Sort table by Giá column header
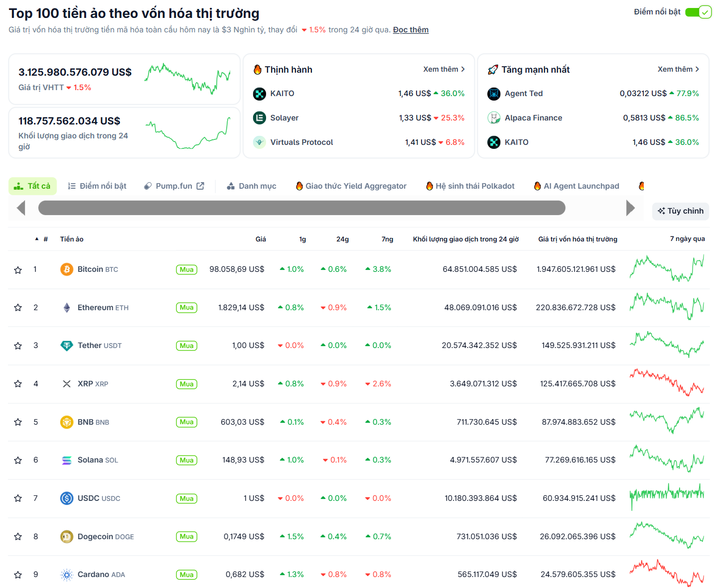Viewport: 718px width, 588px height. tap(261, 239)
